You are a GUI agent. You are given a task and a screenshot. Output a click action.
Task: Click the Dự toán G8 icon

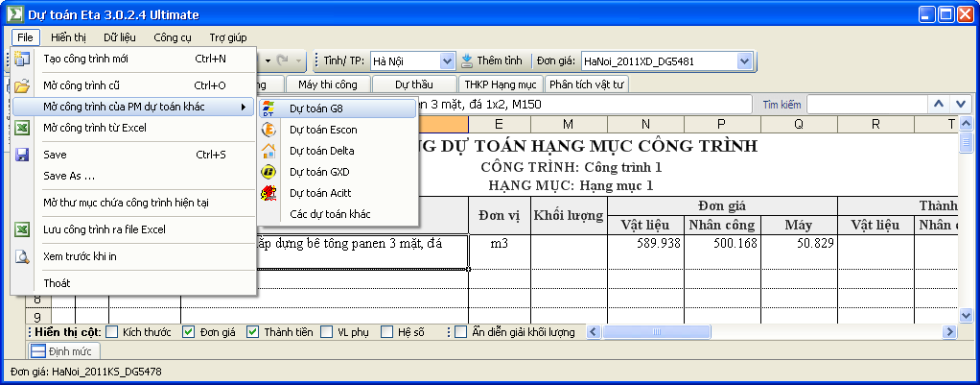(269, 108)
